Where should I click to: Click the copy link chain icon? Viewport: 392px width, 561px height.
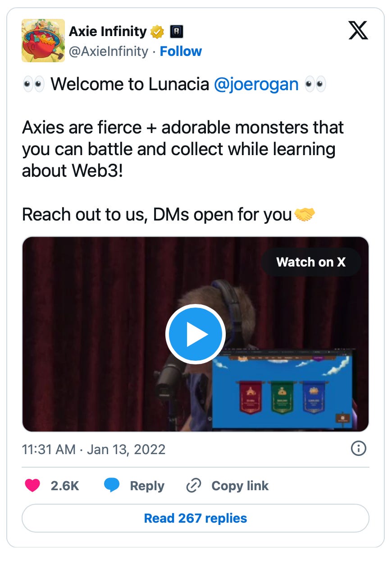[193, 486]
